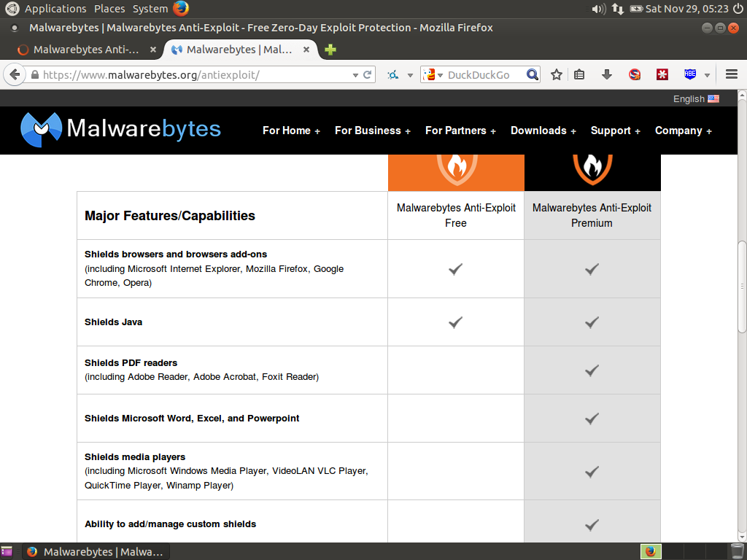Click the Anti-Exploit Premium flame shield icon
The height and width of the screenshot is (560, 747).
[592, 169]
